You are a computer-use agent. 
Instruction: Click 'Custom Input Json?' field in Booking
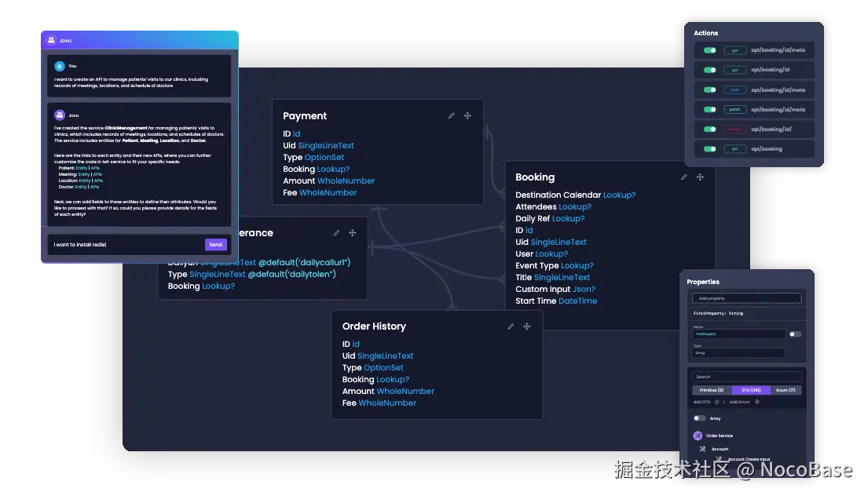[555, 289]
